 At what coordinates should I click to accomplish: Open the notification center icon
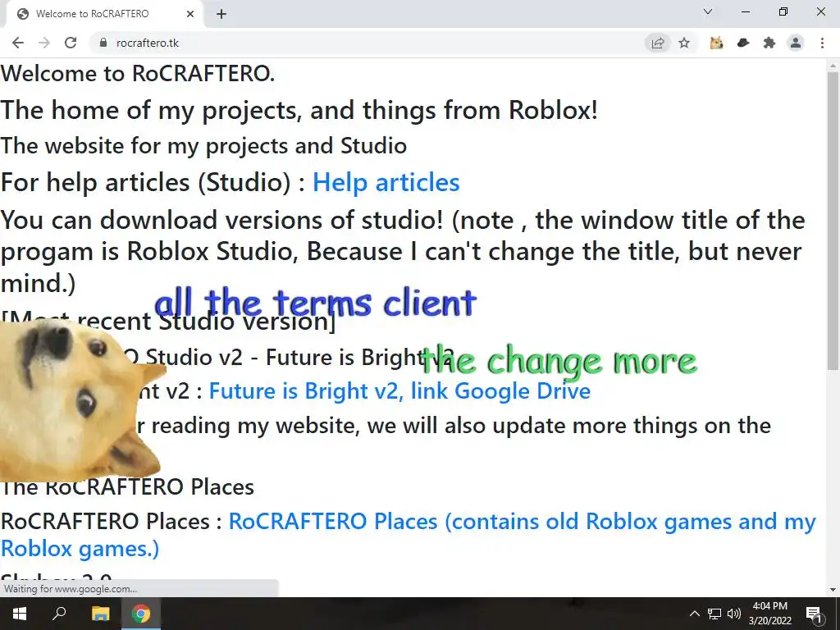[814, 614]
